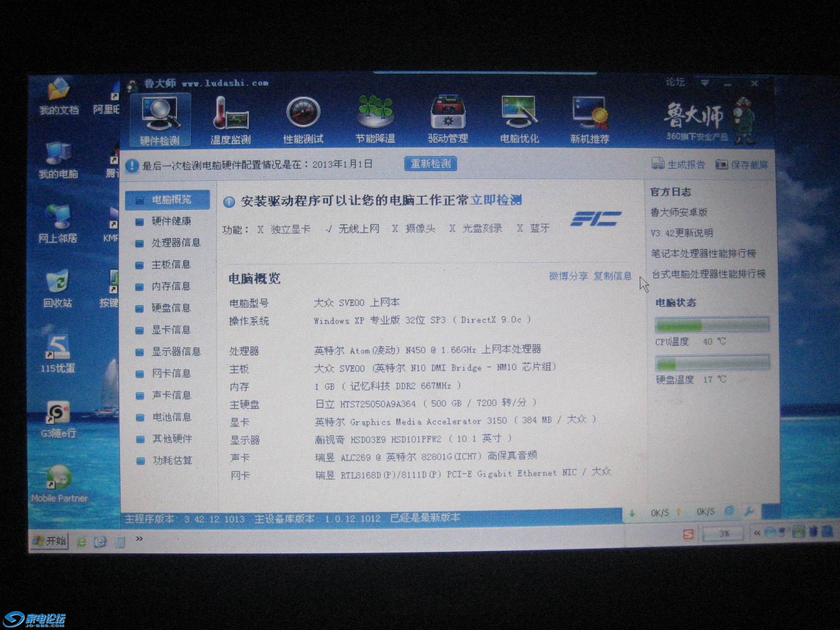Expand the quick launch chevron on taskbar
Screen dimensions: 840x630
point(139,538)
